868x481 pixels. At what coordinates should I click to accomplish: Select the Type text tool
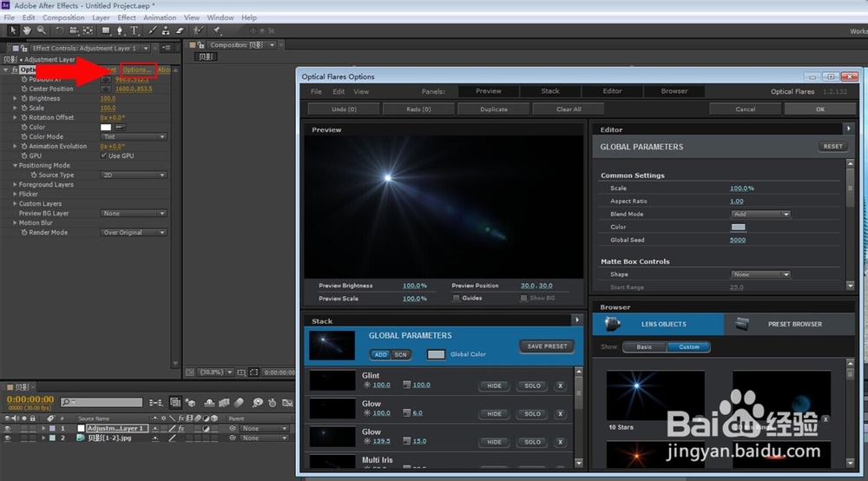click(134, 30)
